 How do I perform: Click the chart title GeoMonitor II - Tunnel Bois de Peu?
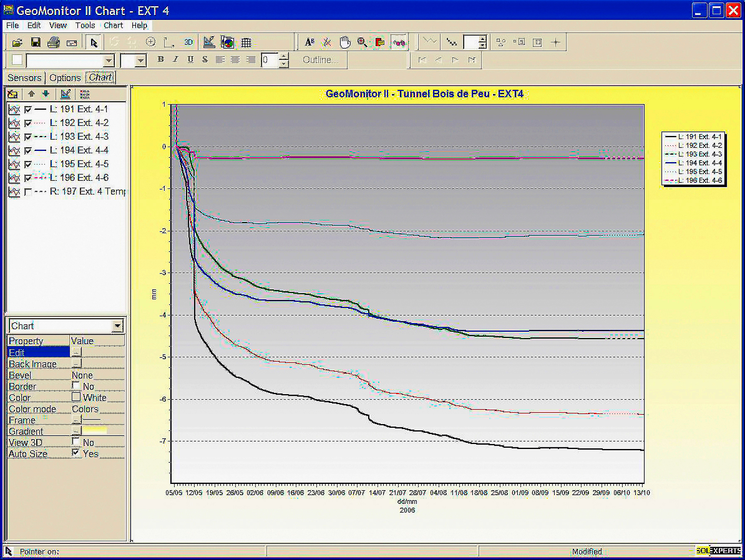pos(424,94)
